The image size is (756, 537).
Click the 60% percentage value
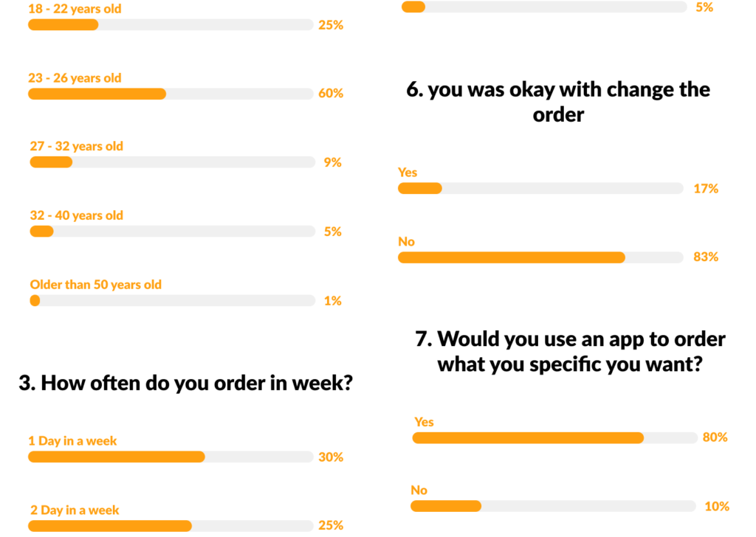(331, 94)
